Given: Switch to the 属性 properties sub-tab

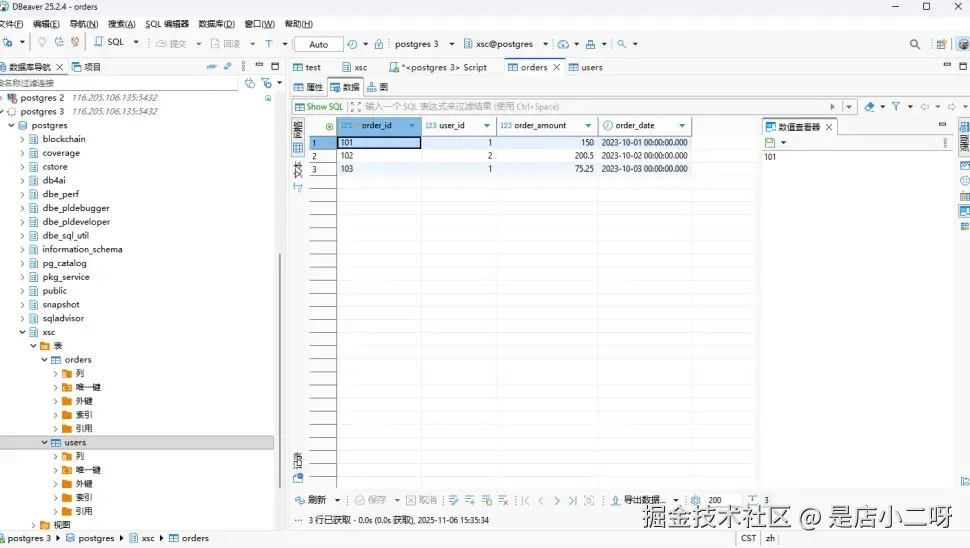Looking at the screenshot, I should [308, 87].
